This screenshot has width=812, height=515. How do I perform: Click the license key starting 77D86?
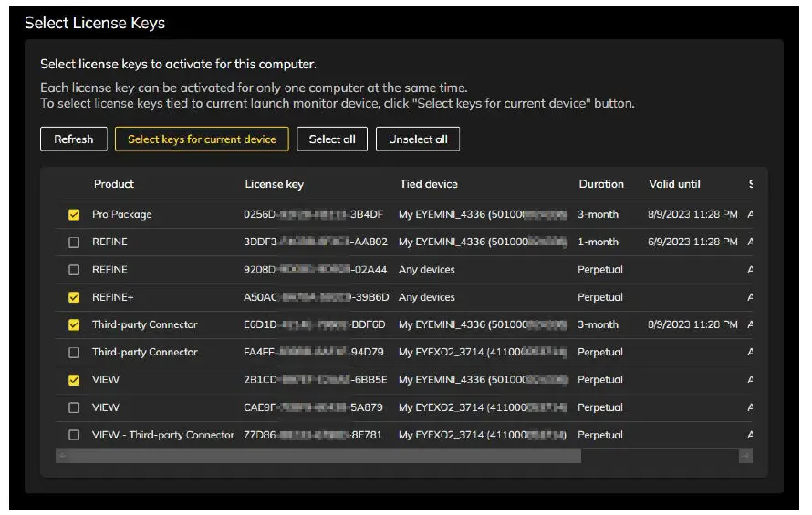(x=313, y=435)
